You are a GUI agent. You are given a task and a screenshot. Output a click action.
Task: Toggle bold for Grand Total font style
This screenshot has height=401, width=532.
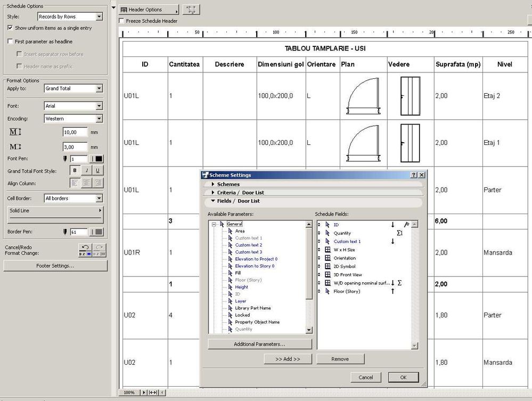pos(75,170)
